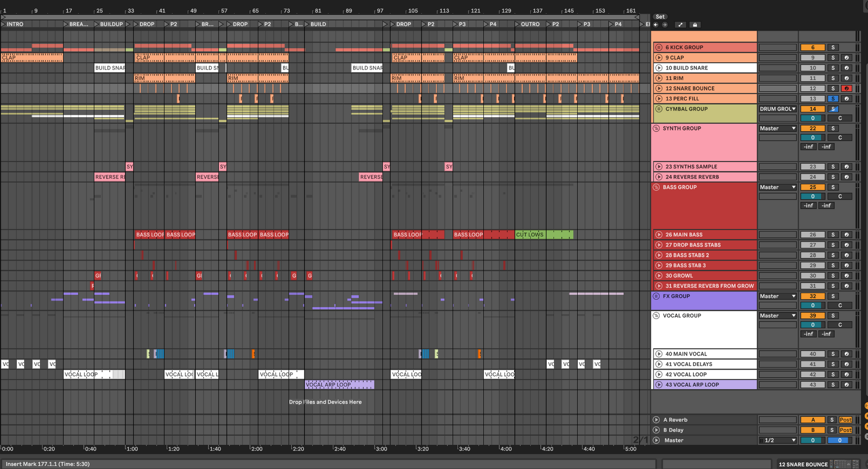Click the arm button on 9 CLAP
The image size is (868, 469).
tap(846, 57)
